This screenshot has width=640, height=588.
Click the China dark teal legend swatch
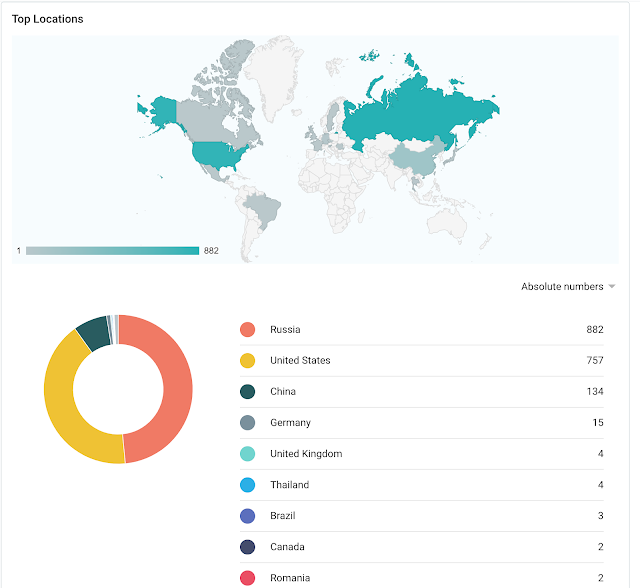click(247, 391)
